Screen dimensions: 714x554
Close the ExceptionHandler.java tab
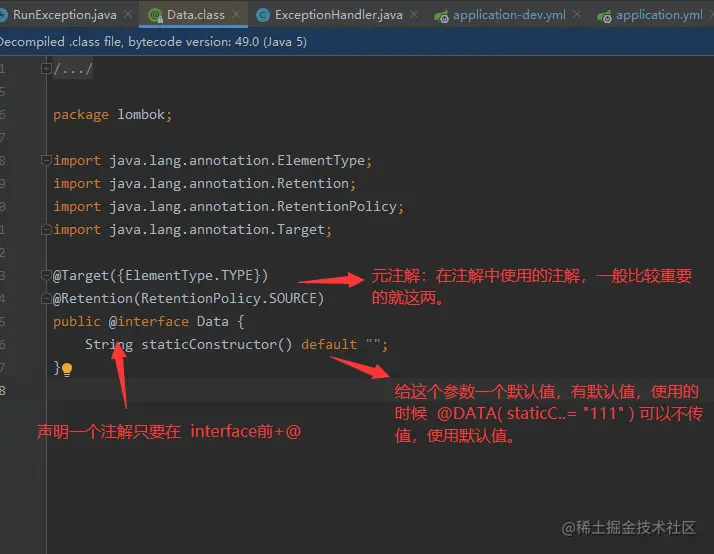point(414,15)
